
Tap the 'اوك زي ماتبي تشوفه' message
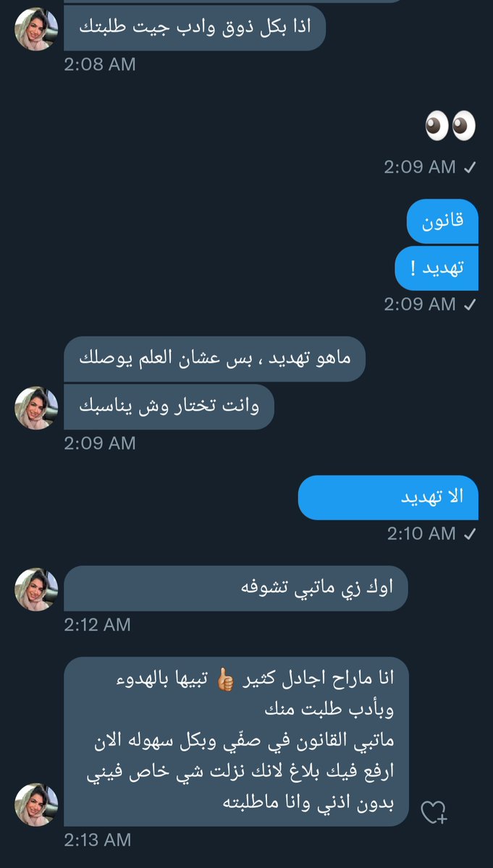coord(236,589)
